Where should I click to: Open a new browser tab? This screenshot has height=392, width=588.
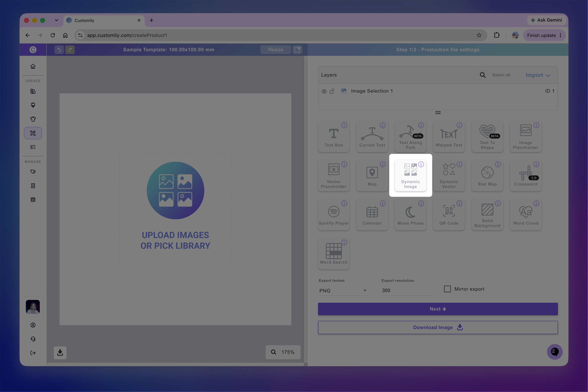(151, 20)
